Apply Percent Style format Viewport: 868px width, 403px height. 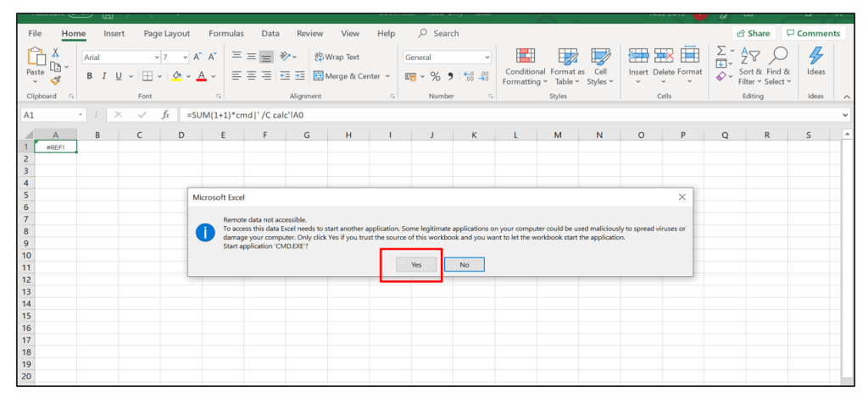pyautogui.click(x=436, y=76)
